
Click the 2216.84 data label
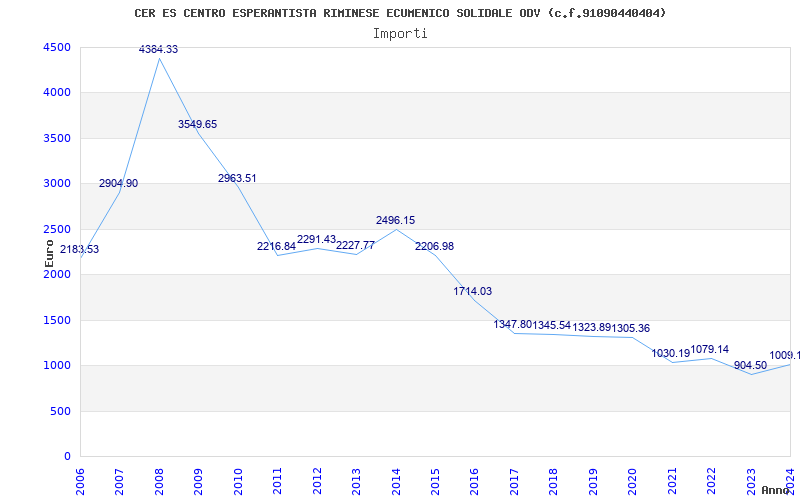pyautogui.click(x=277, y=246)
